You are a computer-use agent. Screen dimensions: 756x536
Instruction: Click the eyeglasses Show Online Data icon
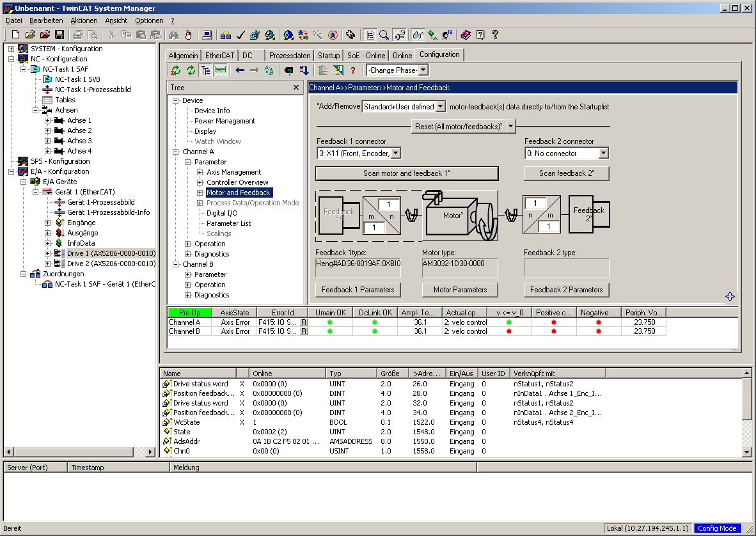418,35
